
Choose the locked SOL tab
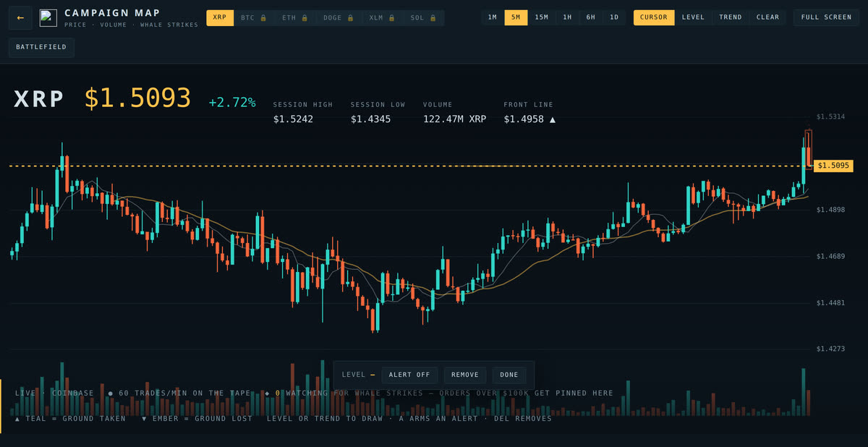423,18
